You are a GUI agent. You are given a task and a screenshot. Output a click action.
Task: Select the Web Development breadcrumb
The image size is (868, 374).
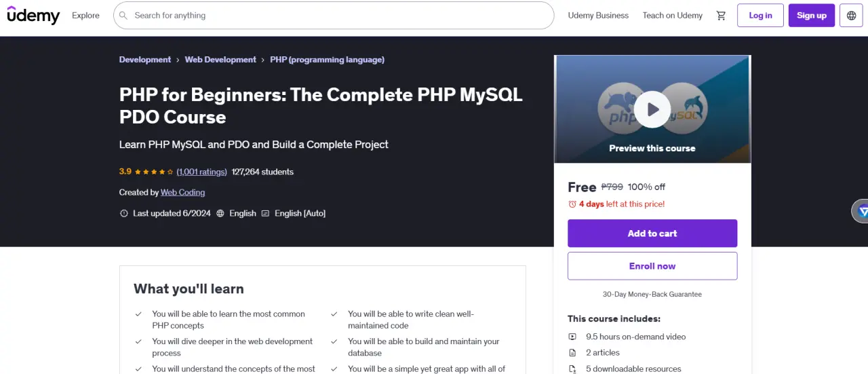click(220, 60)
